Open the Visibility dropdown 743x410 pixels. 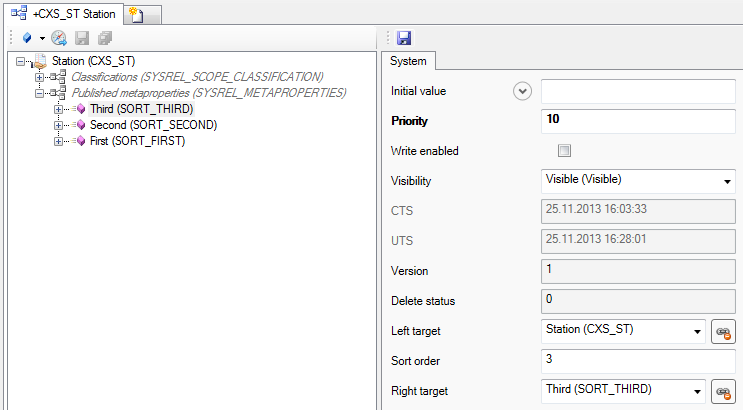click(x=726, y=181)
